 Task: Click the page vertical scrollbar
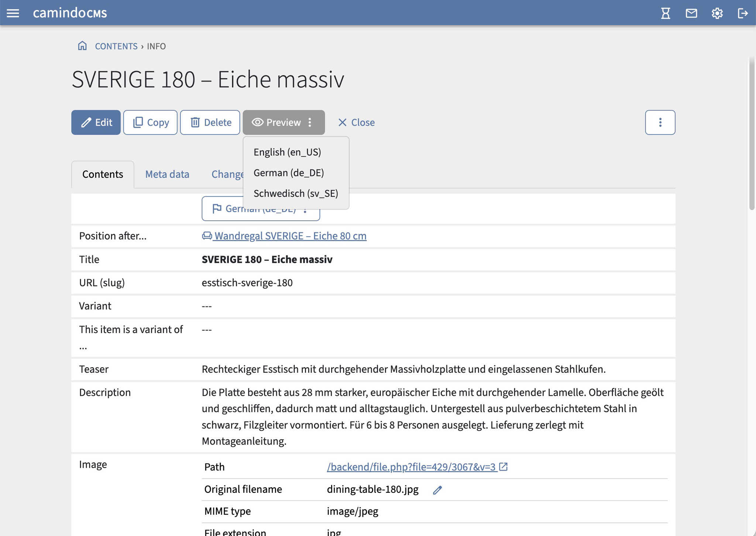click(752, 133)
